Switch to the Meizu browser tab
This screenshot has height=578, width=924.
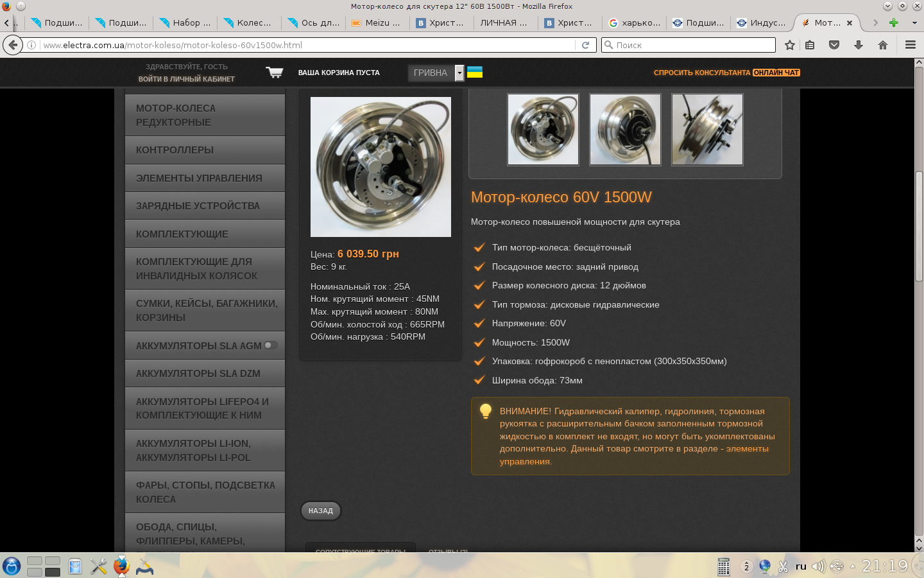[x=377, y=22]
